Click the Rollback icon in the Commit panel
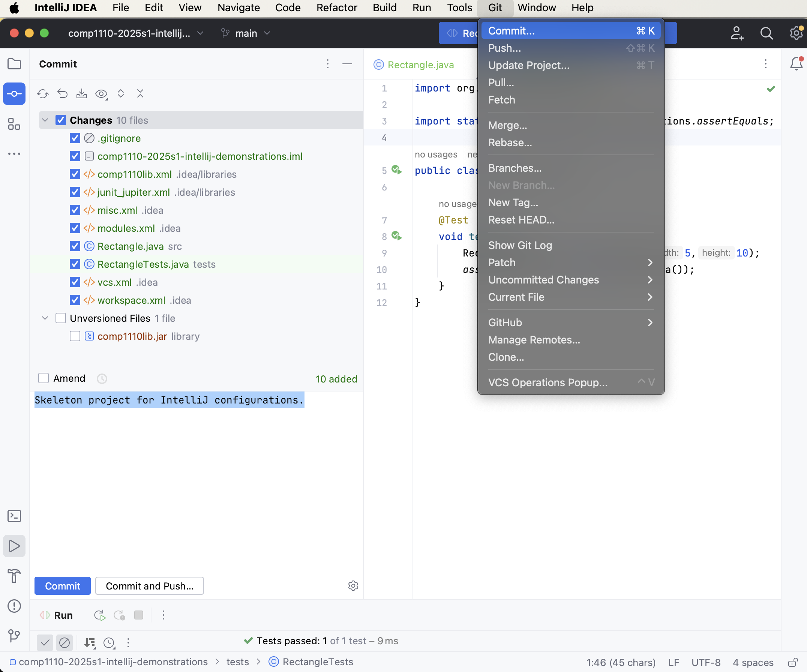This screenshot has width=807, height=672. [63, 94]
